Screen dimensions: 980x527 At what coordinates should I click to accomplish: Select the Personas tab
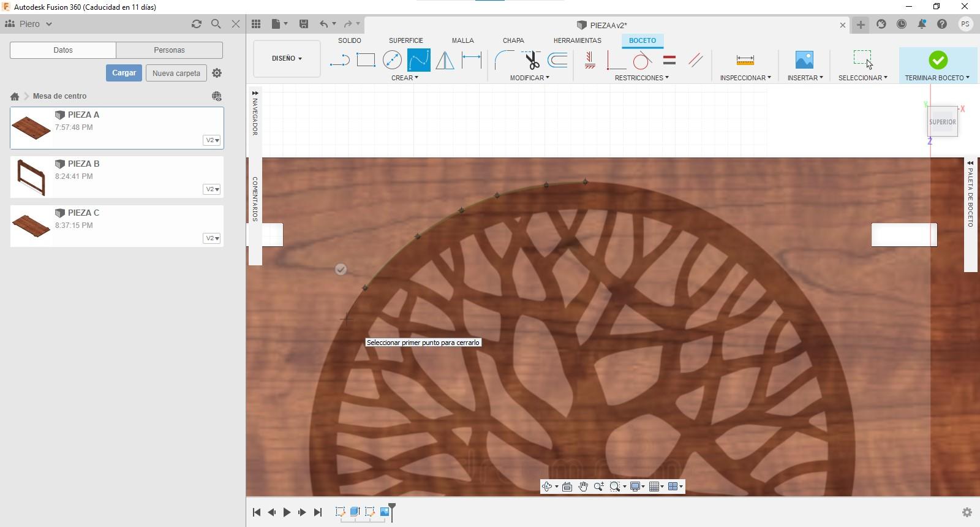169,50
